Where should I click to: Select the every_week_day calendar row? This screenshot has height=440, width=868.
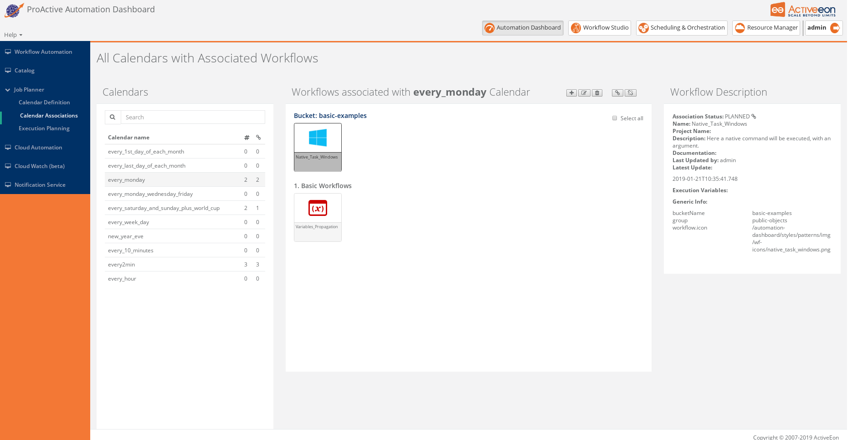click(x=185, y=222)
